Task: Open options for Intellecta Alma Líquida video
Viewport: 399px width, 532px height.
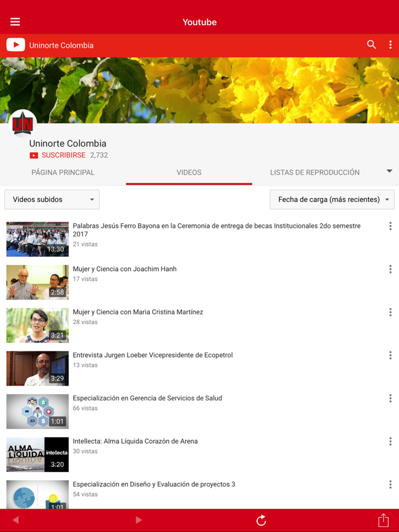Action: [x=390, y=441]
